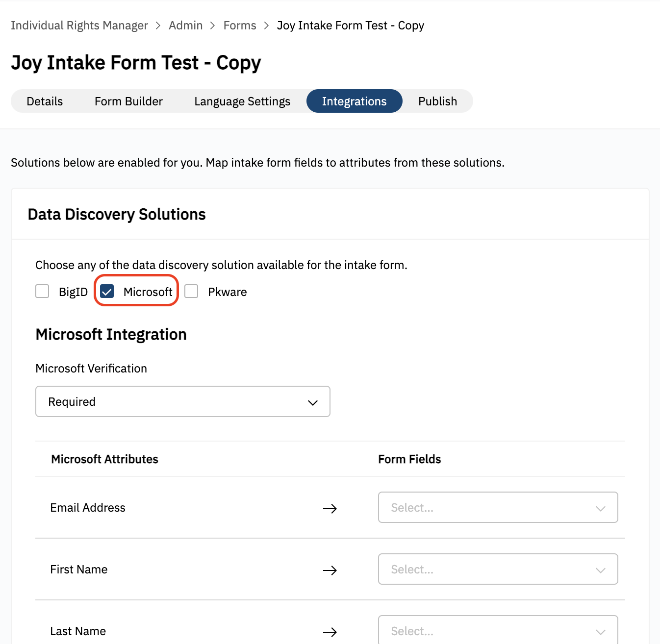Go to the Publish tab

[x=437, y=101]
